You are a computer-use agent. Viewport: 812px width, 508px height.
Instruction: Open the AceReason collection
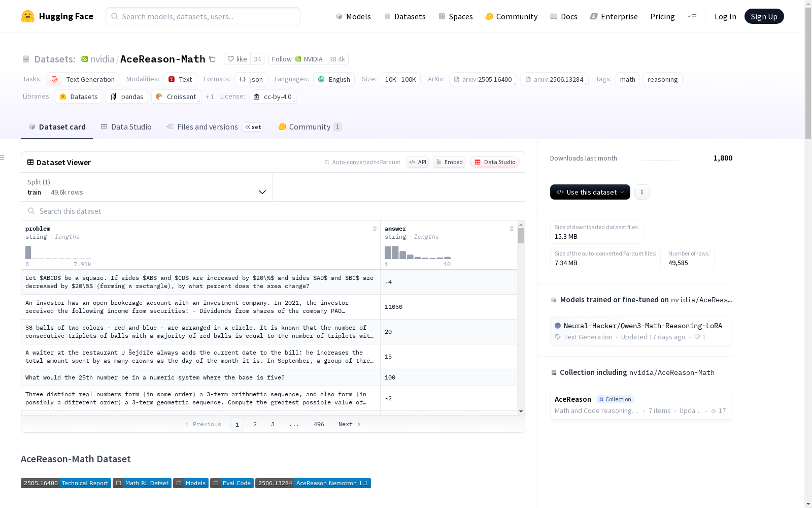pyautogui.click(x=641, y=404)
